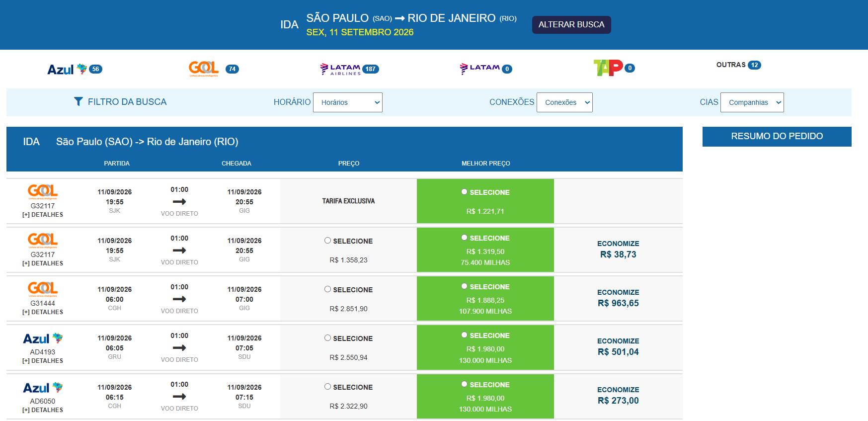This screenshot has height=421, width=868.
Task: Click the funnel filter icon
Action: tap(79, 101)
